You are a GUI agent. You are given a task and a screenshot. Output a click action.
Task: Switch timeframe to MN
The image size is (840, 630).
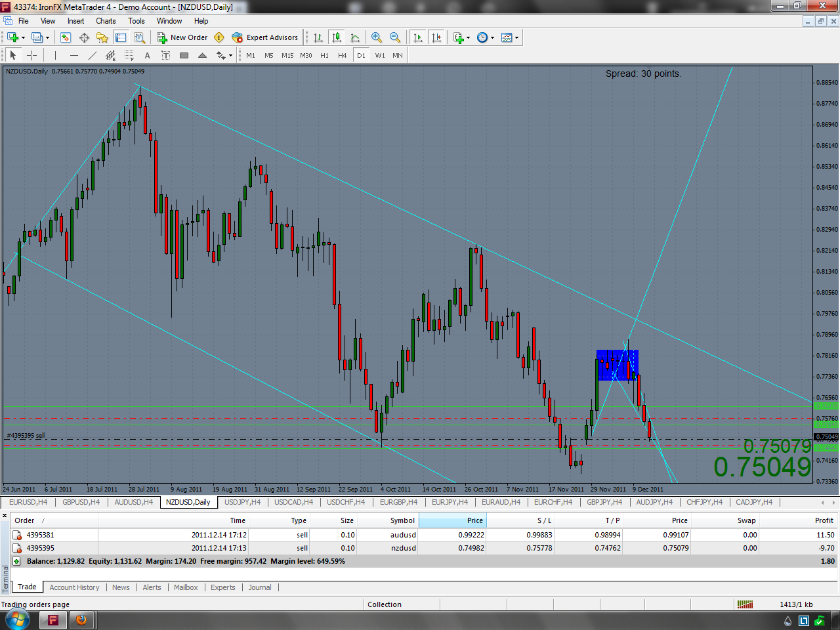[x=398, y=55]
